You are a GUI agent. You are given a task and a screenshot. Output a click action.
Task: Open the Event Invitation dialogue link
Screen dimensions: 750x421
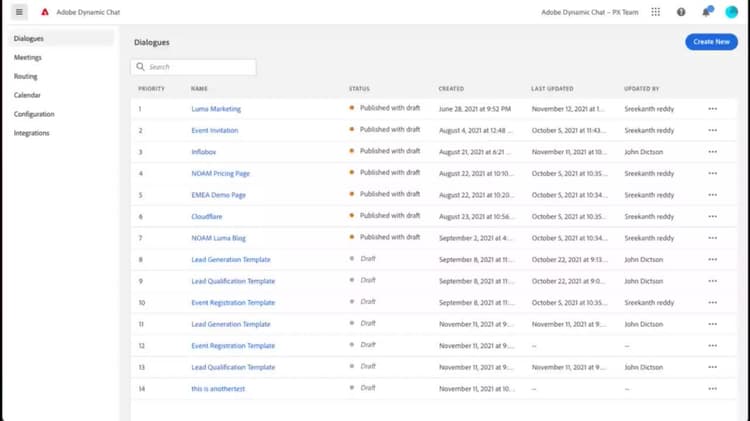pyautogui.click(x=215, y=130)
